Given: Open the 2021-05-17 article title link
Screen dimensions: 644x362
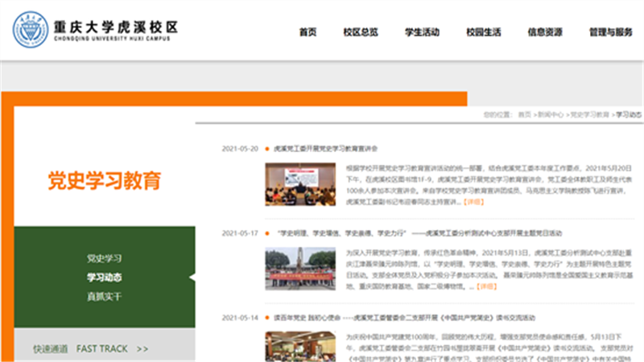Looking at the screenshot, I should click(419, 233).
